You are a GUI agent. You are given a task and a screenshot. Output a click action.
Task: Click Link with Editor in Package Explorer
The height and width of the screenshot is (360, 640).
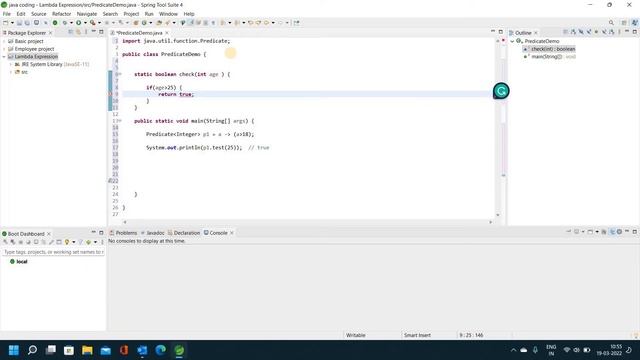coord(78,32)
